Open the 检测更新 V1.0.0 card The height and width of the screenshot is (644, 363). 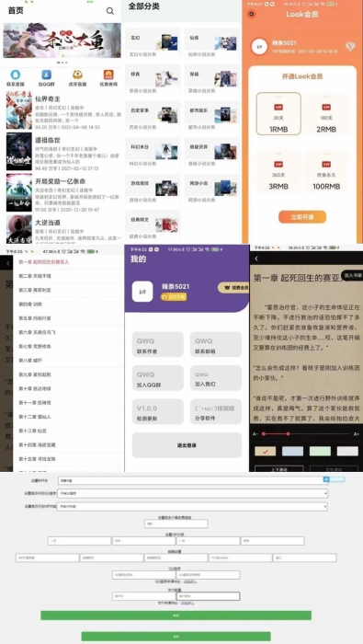[x=157, y=411]
